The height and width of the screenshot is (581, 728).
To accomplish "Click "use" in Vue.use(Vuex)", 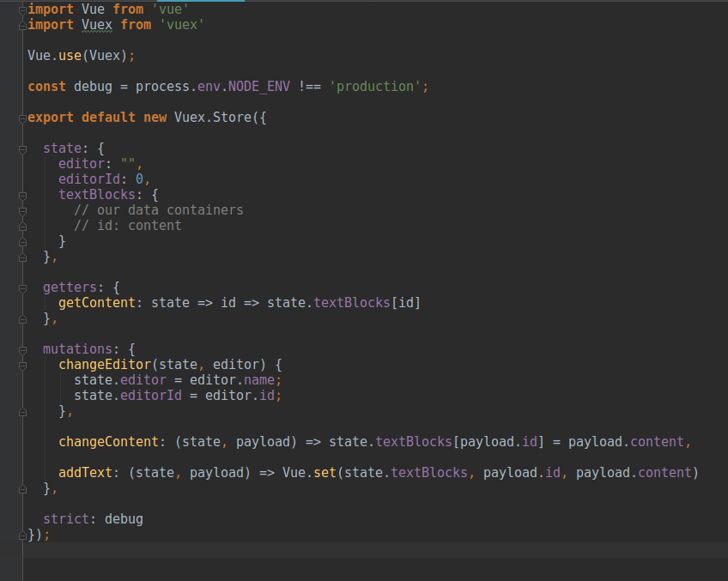I will point(70,56).
